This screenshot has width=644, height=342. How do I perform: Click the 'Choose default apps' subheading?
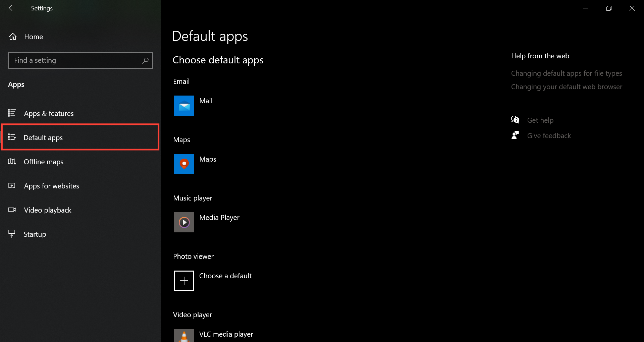point(218,60)
